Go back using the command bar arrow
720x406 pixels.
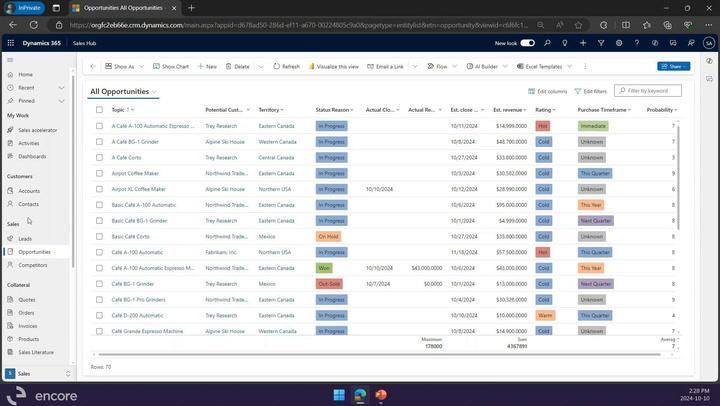point(93,66)
